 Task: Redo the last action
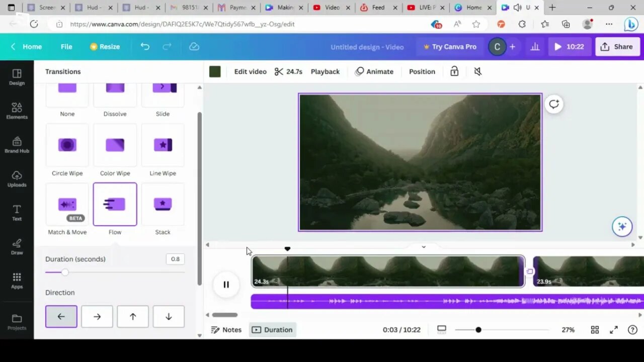click(167, 46)
